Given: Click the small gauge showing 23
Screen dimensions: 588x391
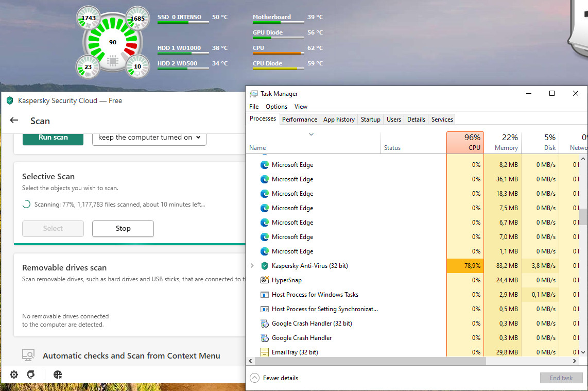Looking at the screenshot, I should (x=88, y=67).
